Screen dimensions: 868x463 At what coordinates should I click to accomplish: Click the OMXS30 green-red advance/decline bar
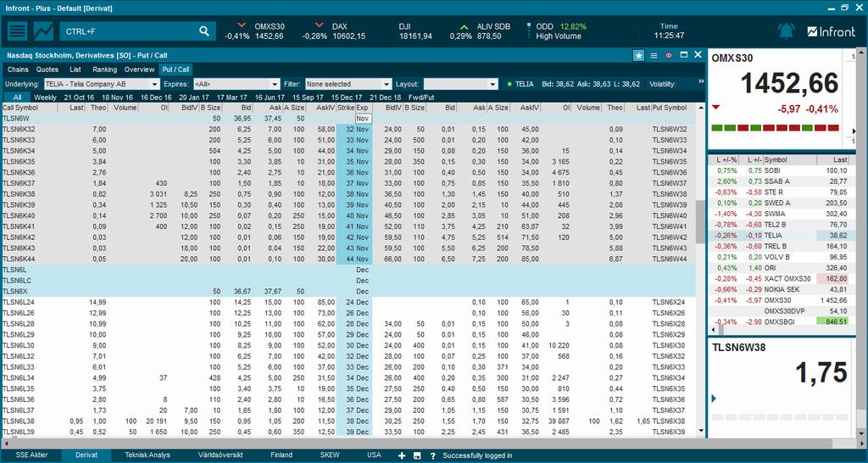click(775, 128)
